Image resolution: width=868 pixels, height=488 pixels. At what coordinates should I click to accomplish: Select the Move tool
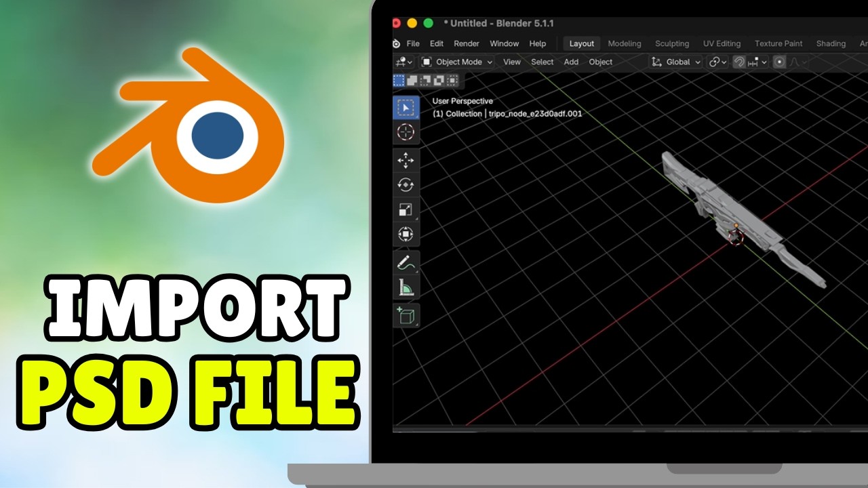coord(406,160)
